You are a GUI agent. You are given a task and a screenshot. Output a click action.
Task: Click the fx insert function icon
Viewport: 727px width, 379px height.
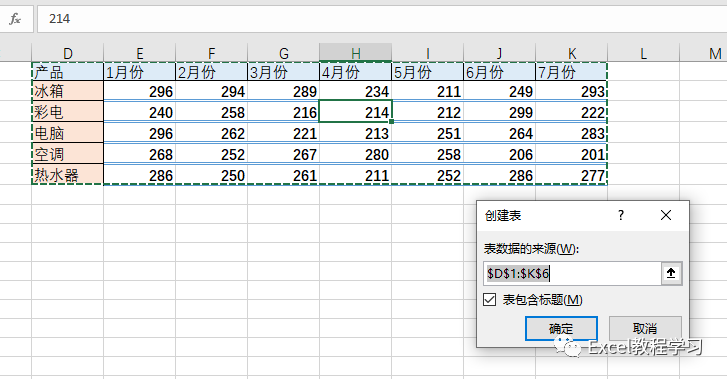[x=15, y=19]
